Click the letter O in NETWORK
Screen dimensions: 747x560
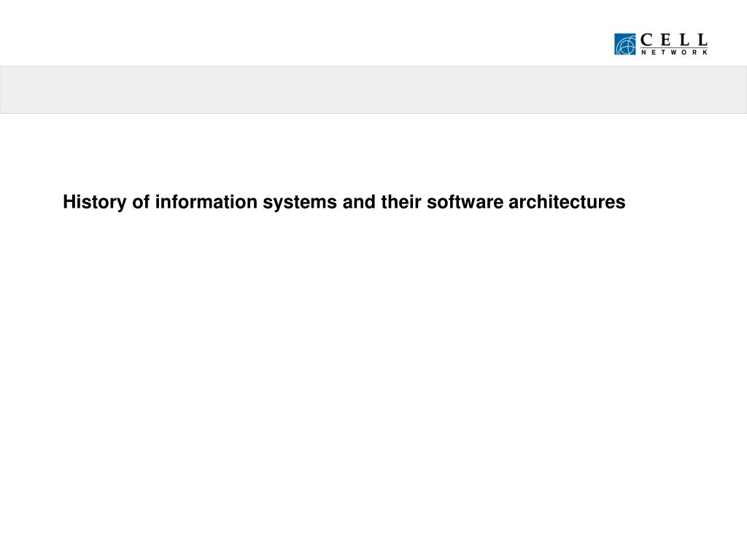[684, 52]
